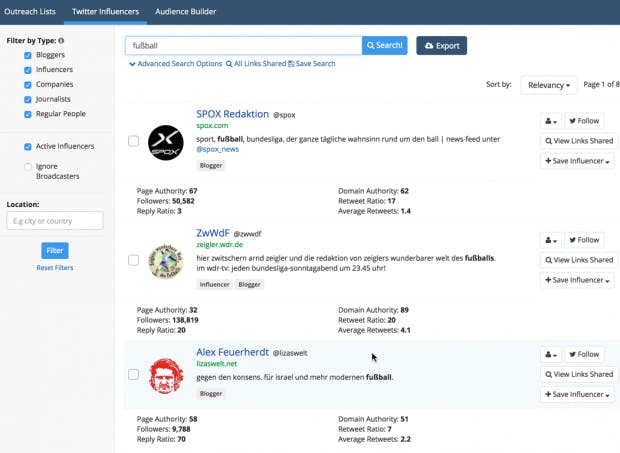Open ZwWdF profile name link
Screen dimensions: 620x453
click(x=213, y=233)
